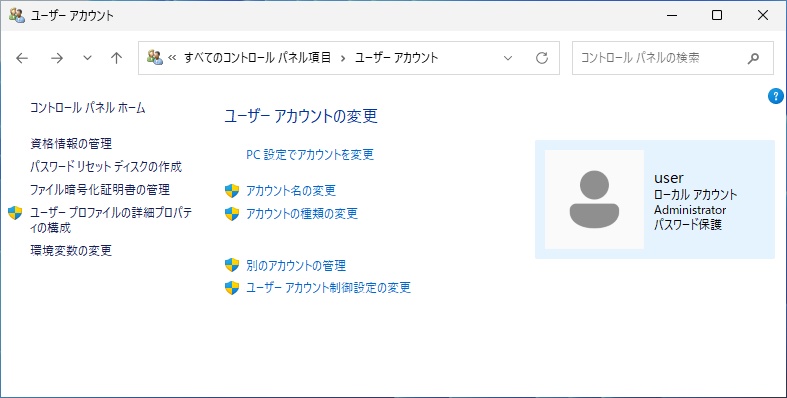Viewport: 787px width, 398px height.
Task: Open help with blue question icon
Action: click(775, 96)
